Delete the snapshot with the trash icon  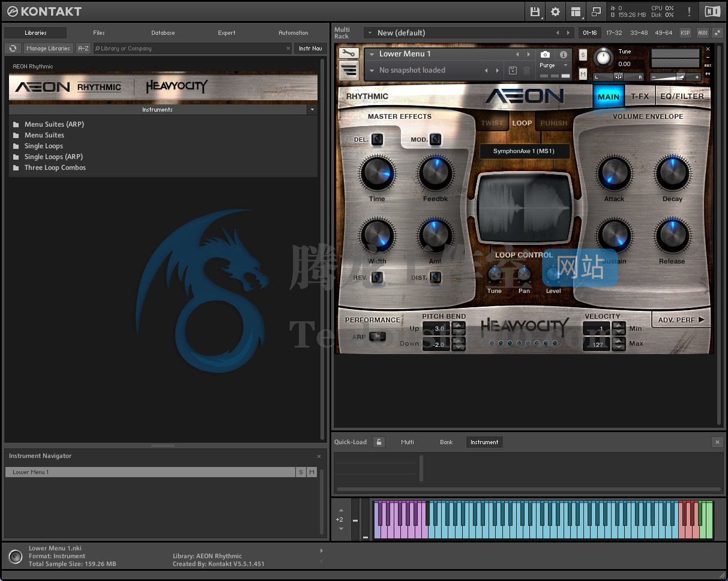click(526, 70)
